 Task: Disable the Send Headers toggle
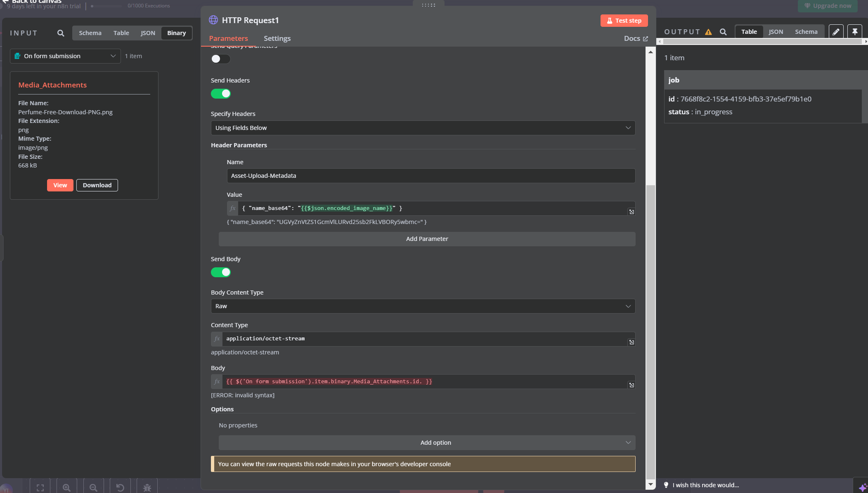coord(221,94)
